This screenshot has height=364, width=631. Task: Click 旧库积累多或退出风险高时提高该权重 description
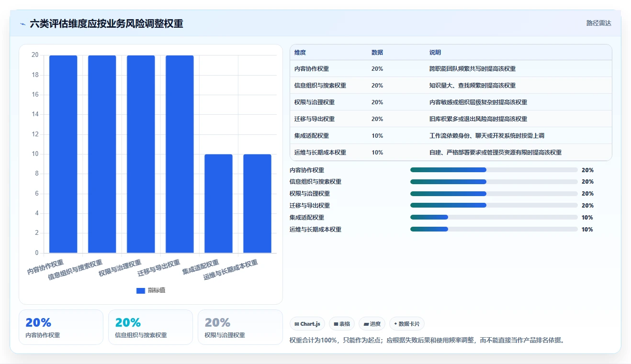click(x=478, y=119)
